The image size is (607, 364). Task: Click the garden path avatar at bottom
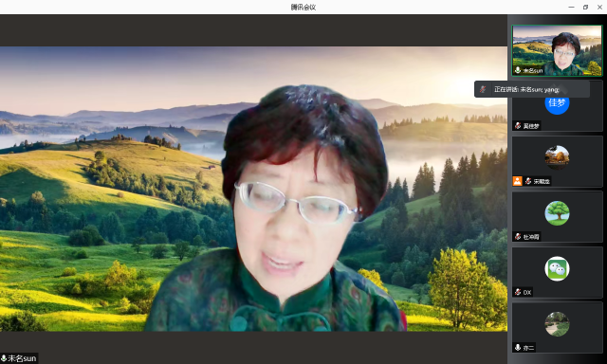[x=557, y=324]
